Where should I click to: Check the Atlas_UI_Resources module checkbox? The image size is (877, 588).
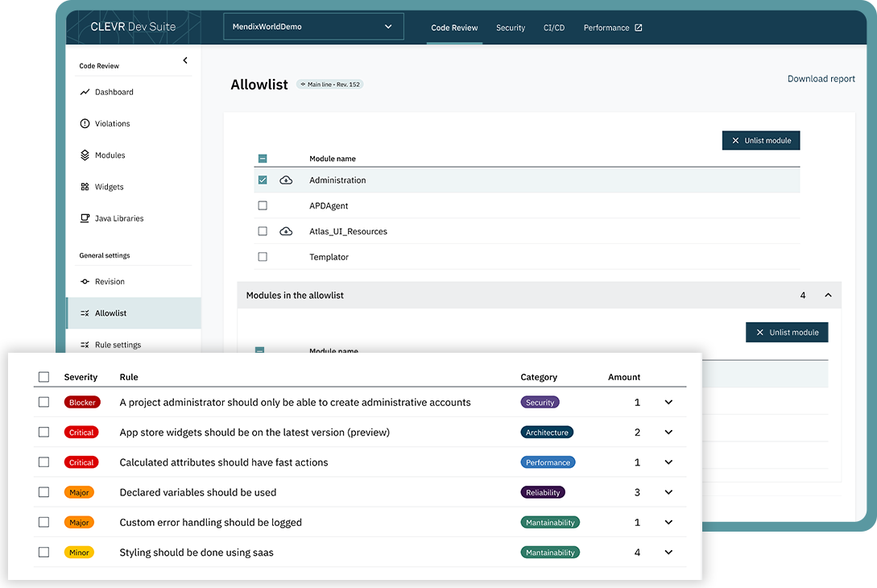coord(263,231)
